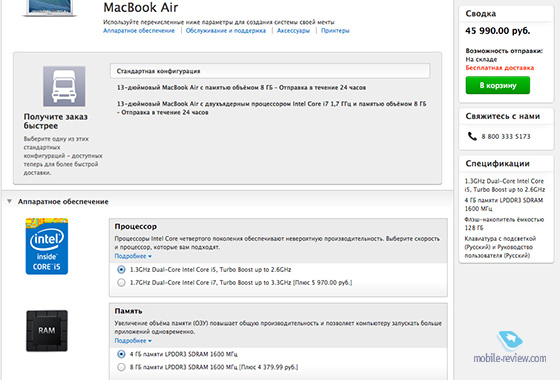The width and height of the screenshot is (560, 380).
Task: Choose the 8 ГБ LPDDR3 SDRAM memory option
Action: (x=121, y=367)
